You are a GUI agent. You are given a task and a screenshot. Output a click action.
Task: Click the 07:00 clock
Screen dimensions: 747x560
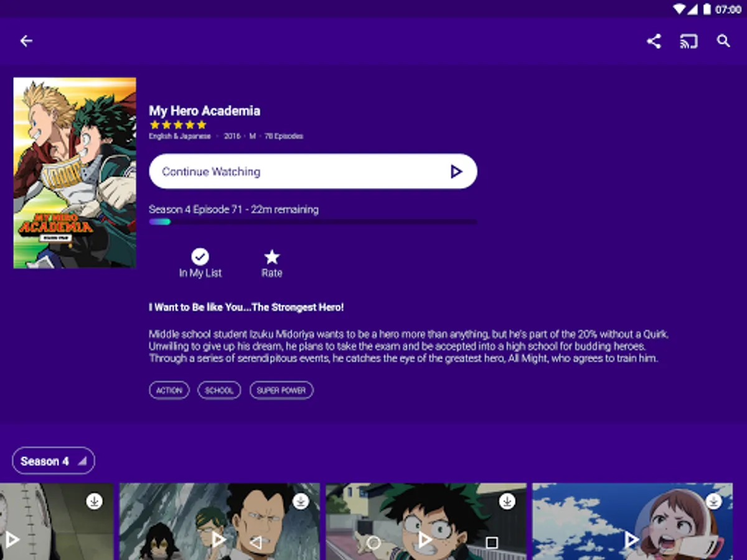[x=728, y=9]
